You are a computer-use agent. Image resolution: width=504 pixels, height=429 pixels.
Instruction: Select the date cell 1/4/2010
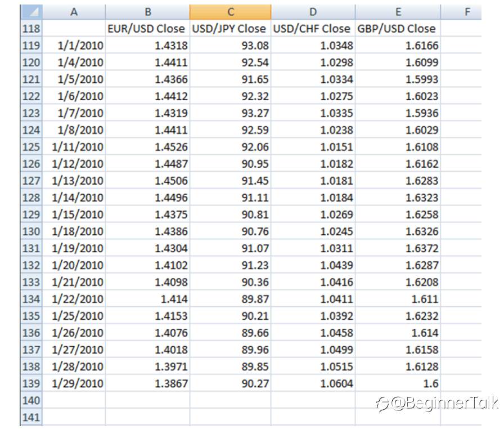[x=74, y=62]
